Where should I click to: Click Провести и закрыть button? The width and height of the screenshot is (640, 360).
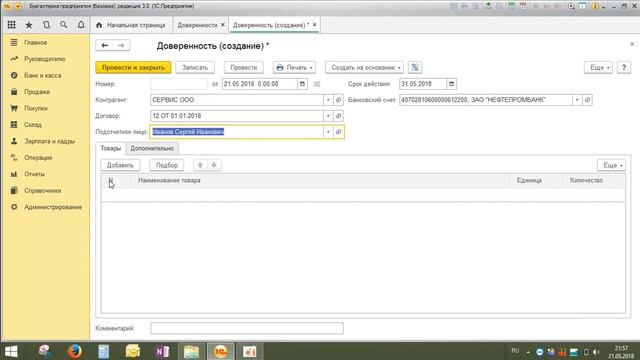(133, 67)
